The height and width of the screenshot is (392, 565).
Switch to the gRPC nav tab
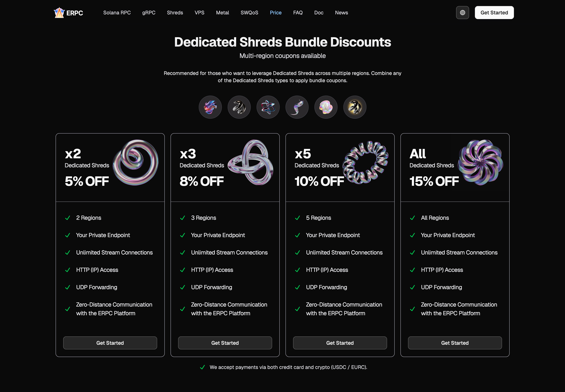pyautogui.click(x=149, y=12)
